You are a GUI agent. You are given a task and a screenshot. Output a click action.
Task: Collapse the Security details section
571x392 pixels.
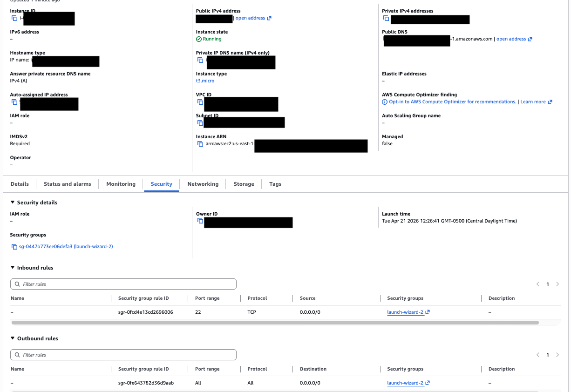[13, 203]
